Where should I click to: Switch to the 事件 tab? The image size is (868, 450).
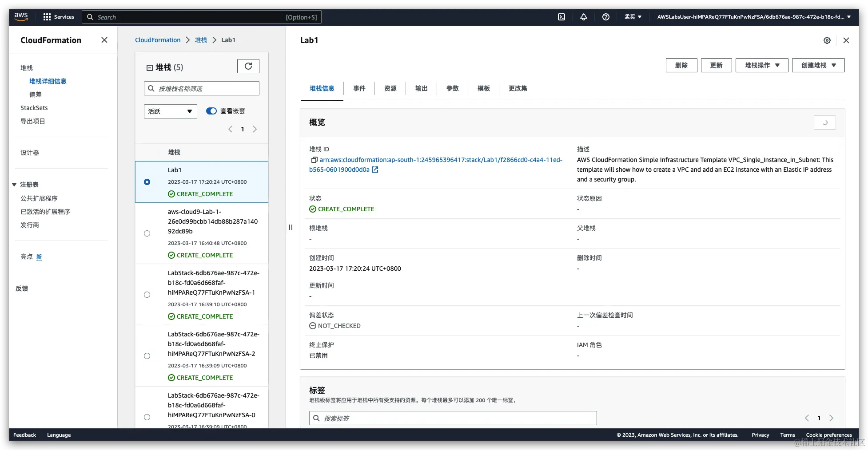click(359, 88)
